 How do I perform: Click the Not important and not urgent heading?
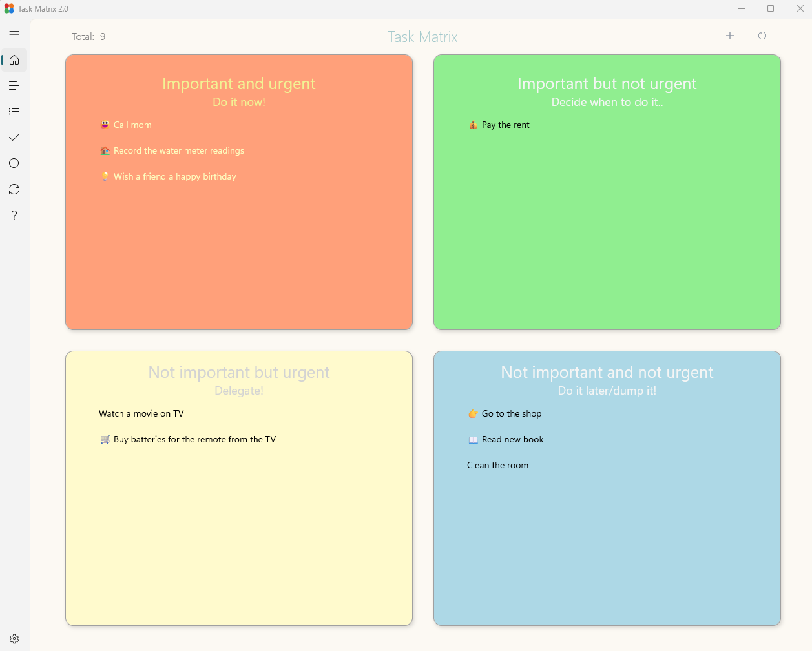pyautogui.click(x=607, y=372)
